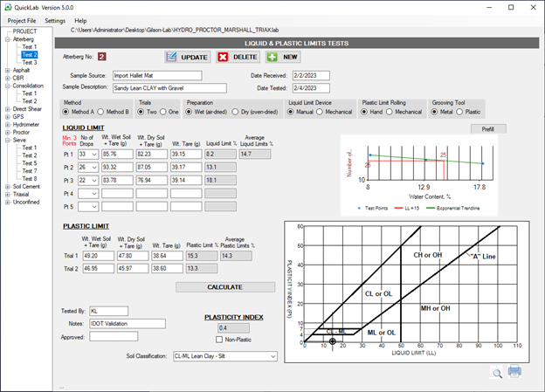
Task: Click the Prefill button
Action: point(488,129)
